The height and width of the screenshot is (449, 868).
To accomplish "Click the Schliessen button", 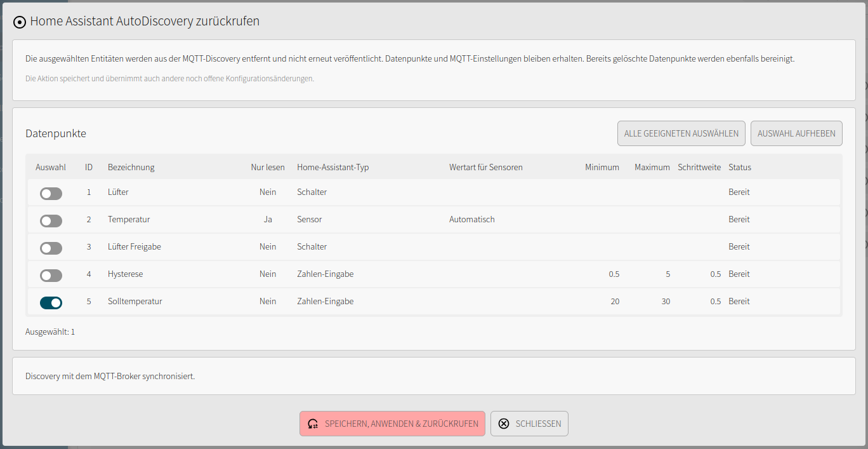I will coord(529,424).
